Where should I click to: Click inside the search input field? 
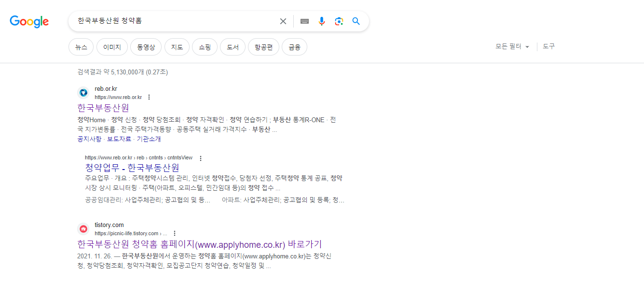point(176,21)
